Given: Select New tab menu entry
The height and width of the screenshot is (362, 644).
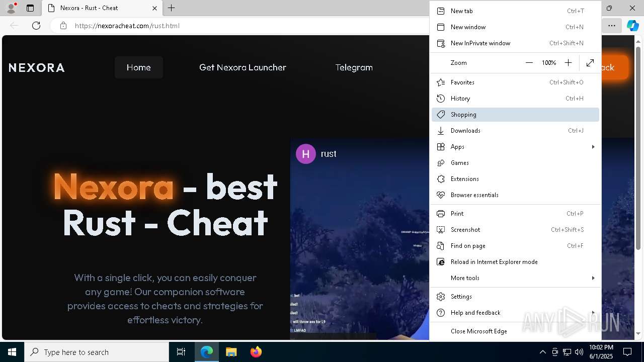Looking at the screenshot, I should (515, 11).
